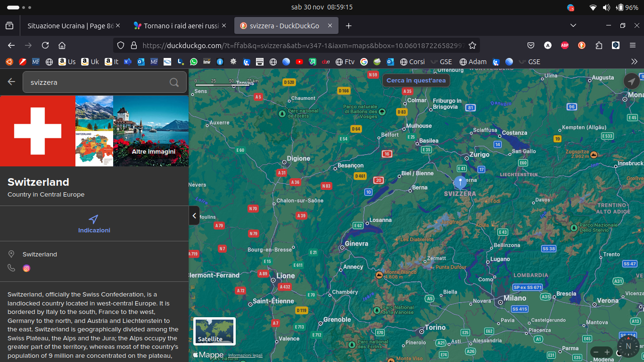Switch the map to Satellite view
The width and height of the screenshot is (644, 362).
tap(215, 331)
